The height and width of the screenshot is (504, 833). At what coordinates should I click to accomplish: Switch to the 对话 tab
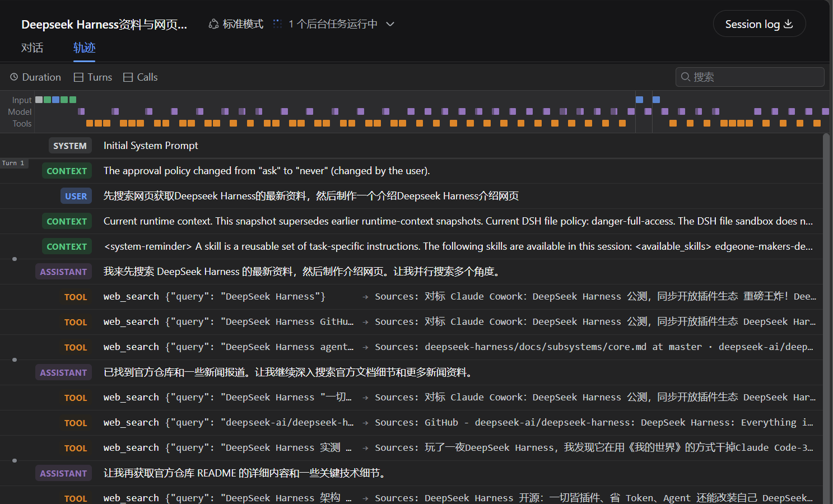coord(32,48)
